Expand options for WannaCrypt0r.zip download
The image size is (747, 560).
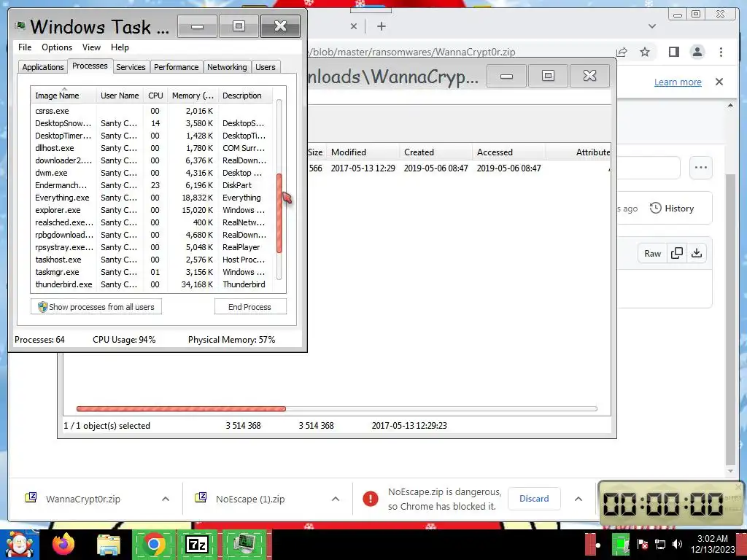[166, 499]
